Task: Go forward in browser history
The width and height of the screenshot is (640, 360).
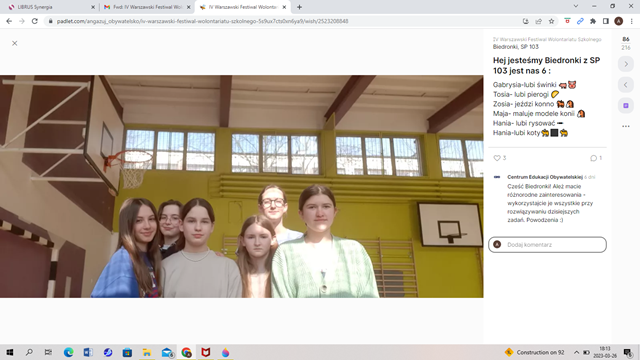Action: (x=22, y=21)
